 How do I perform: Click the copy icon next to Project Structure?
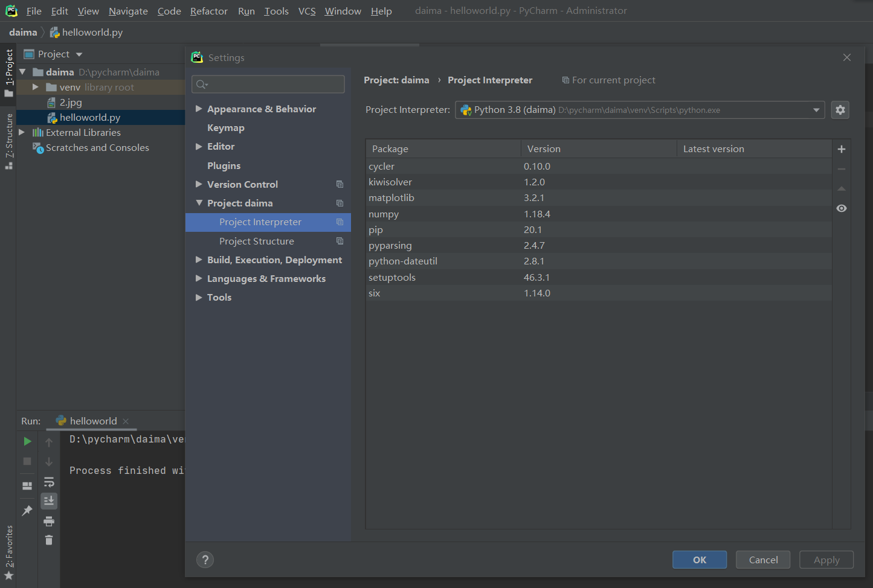coord(340,241)
